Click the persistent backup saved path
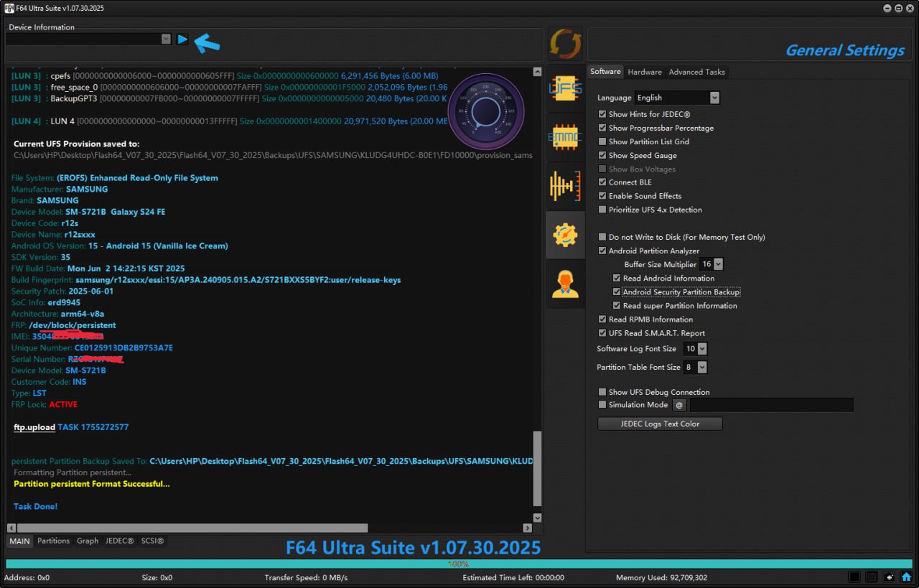This screenshot has width=919, height=588. 341,461
